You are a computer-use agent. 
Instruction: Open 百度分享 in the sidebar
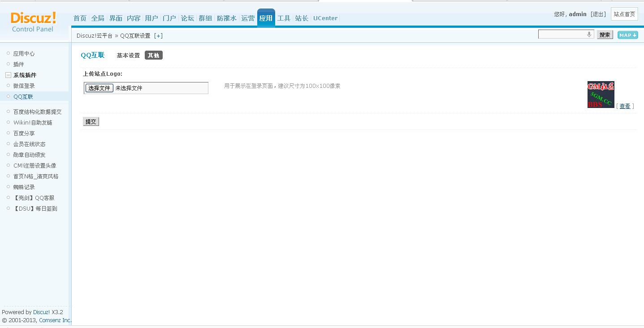click(24, 134)
